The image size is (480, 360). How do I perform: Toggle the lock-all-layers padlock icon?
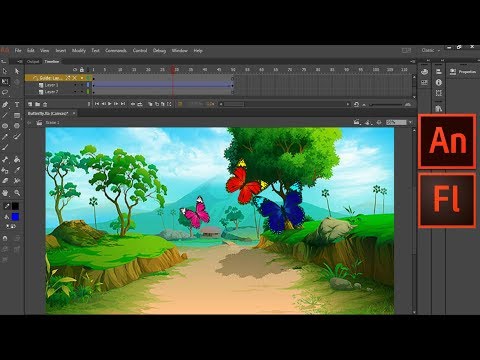(x=82, y=70)
